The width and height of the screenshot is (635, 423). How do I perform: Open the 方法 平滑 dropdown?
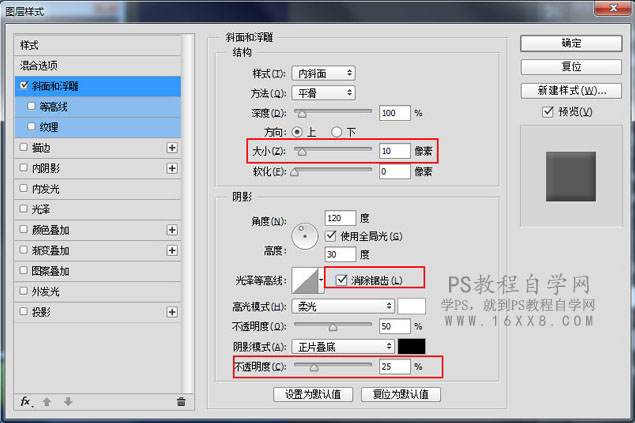coord(323,93)
